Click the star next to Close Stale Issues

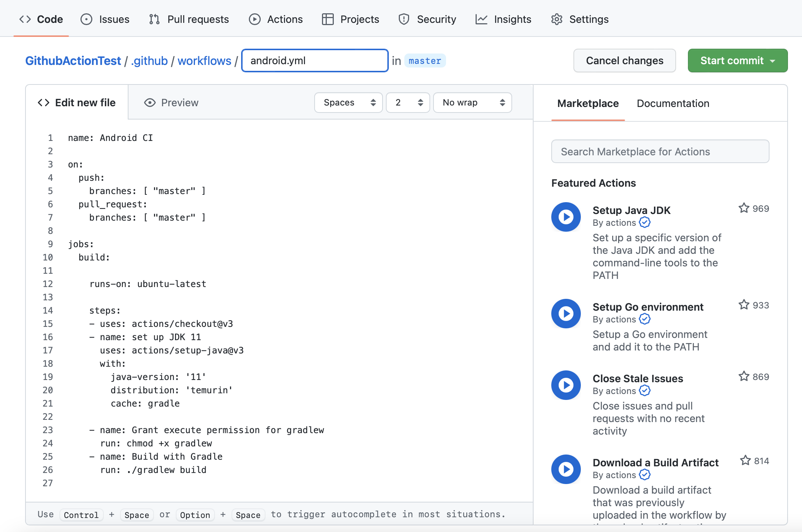744,377
